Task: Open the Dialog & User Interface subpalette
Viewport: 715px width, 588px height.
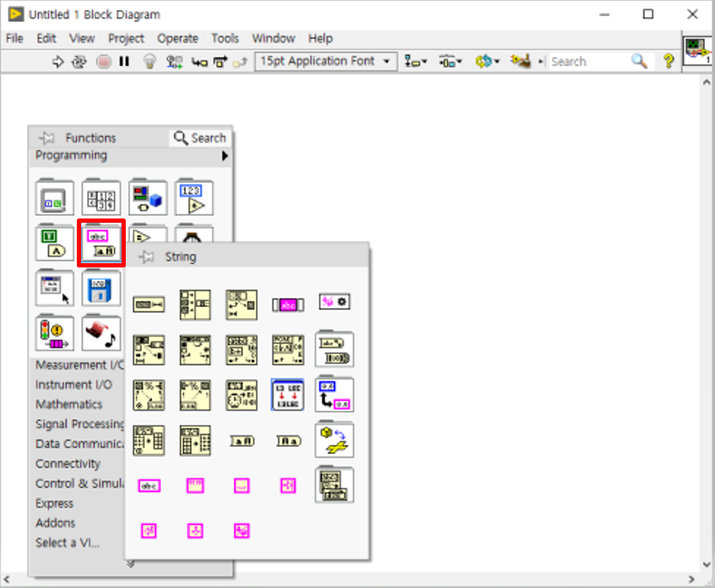Action: [x=55, y=288]
